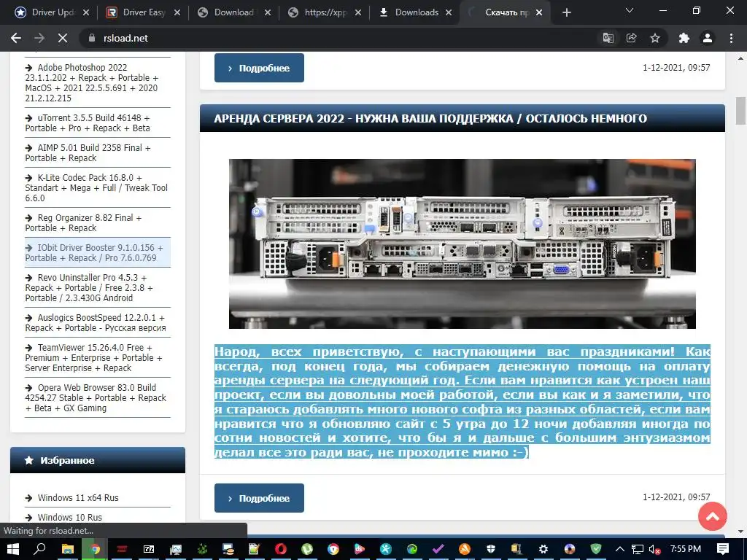Stop loading the rsload.net page

click(x=63, y=38)
